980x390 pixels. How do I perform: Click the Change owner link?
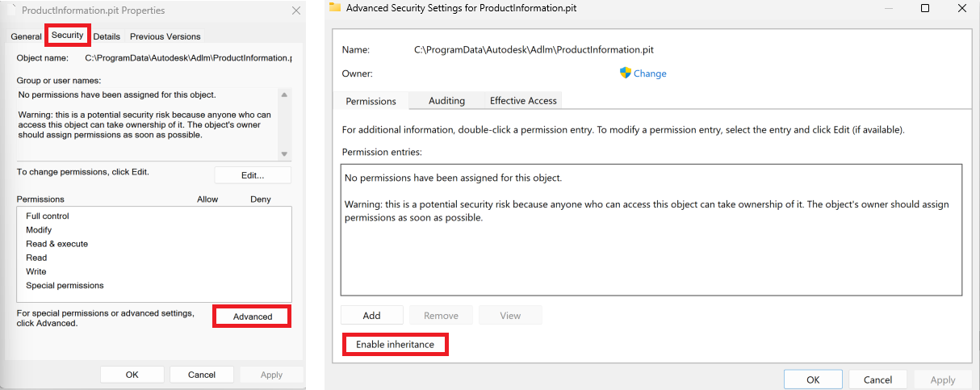pyautogui.click(x=649, y=73)
